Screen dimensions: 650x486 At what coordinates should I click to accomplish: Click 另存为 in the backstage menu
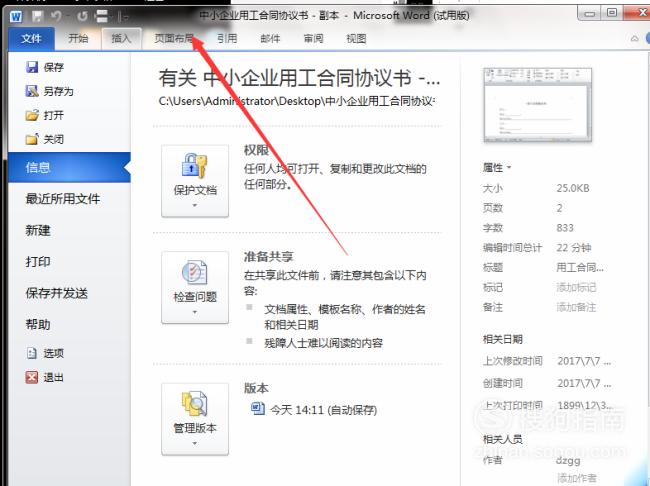coord(49,91)
